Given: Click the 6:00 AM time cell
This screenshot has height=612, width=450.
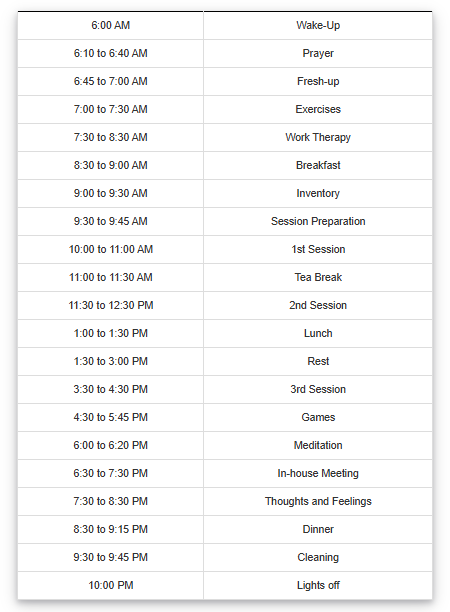Looking at the screenshot, I should (x=110, y=25).
